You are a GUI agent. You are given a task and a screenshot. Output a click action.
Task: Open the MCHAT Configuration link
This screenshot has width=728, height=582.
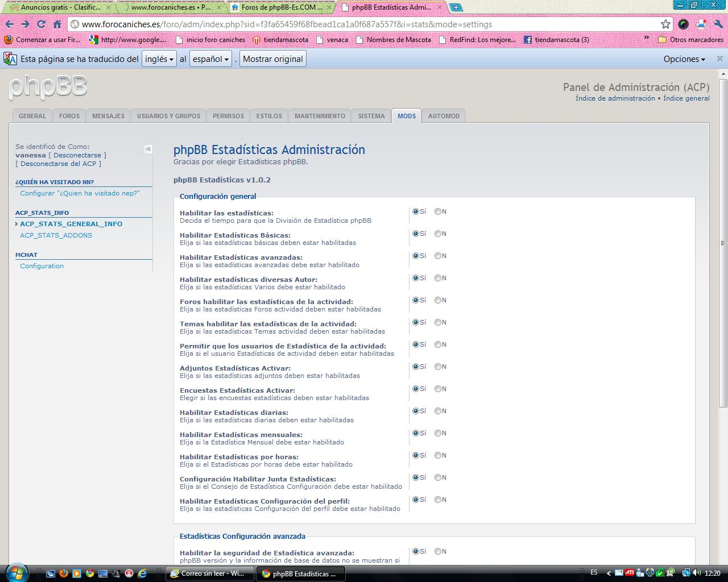[x=42, y=266]
